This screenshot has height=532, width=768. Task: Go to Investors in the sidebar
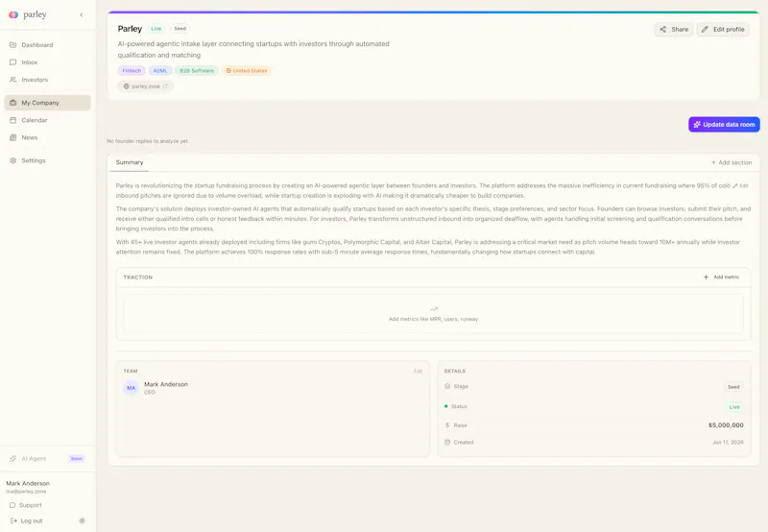tap(47, 80)
